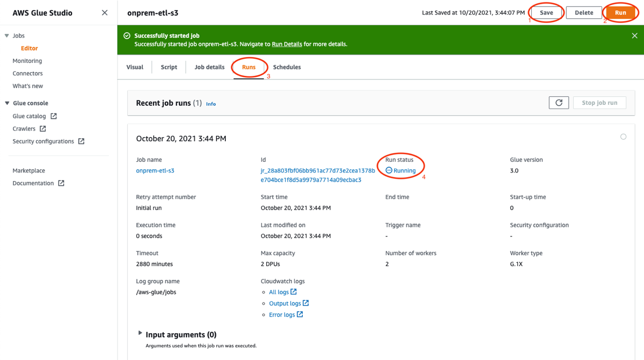Click the All logs external icon
This screenshot has height=360, width=644.
coord(294,292)
